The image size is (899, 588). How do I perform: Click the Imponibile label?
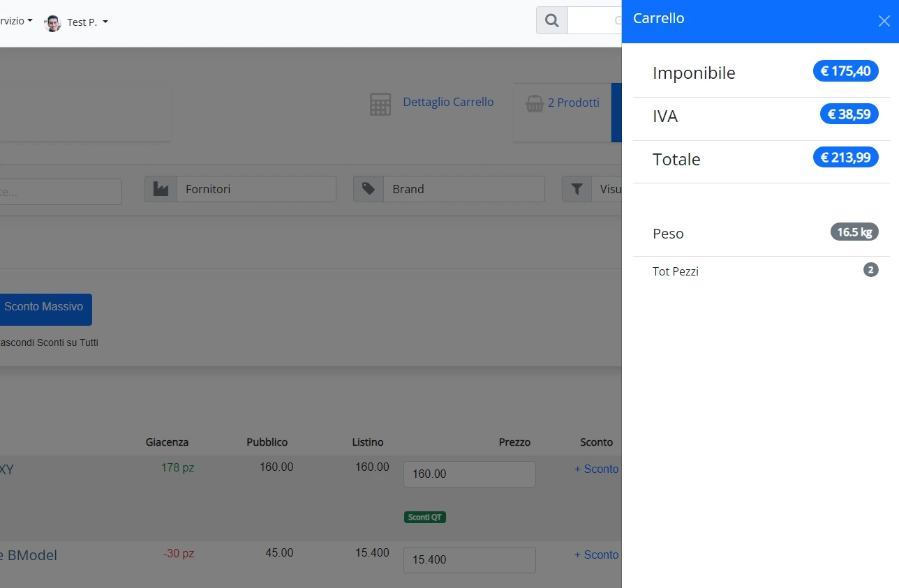[x=694, y=73]
